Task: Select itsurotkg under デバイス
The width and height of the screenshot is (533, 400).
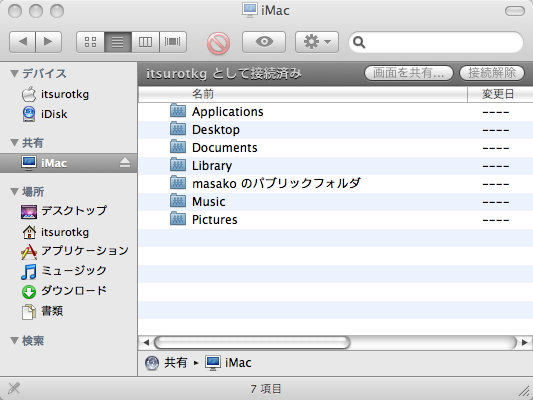Action: [x=68, y=94]
